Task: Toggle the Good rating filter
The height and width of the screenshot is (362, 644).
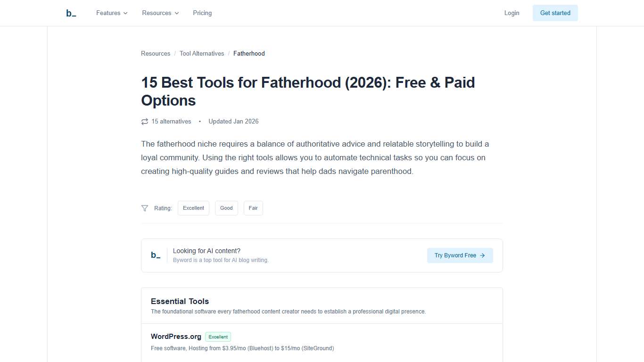Action: (226, 208)
